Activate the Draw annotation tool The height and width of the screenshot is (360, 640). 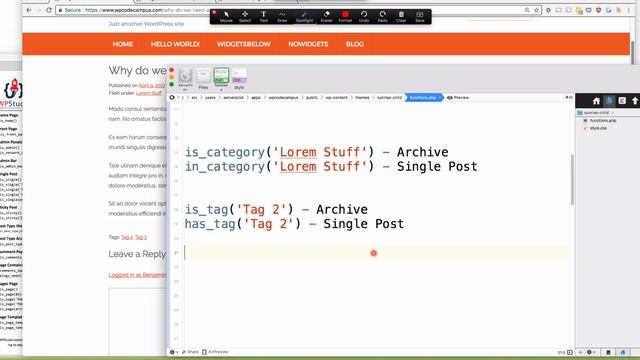point(282,17)
